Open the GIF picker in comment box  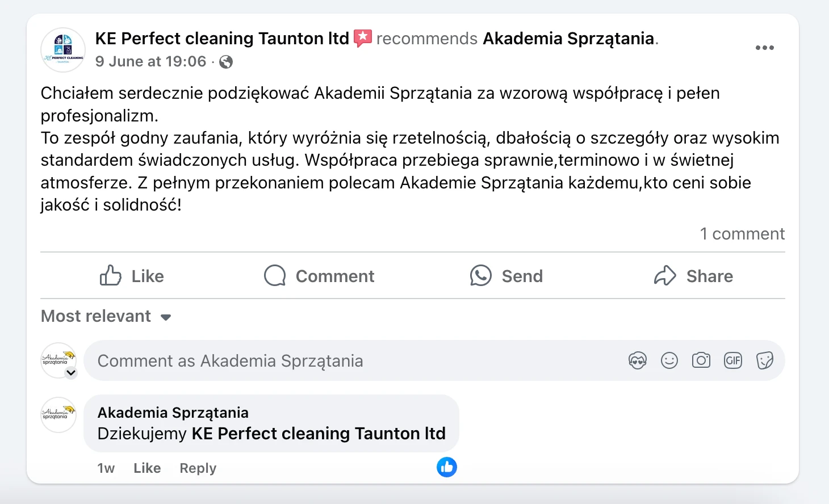pyautogui.click(x=733, y=360)
